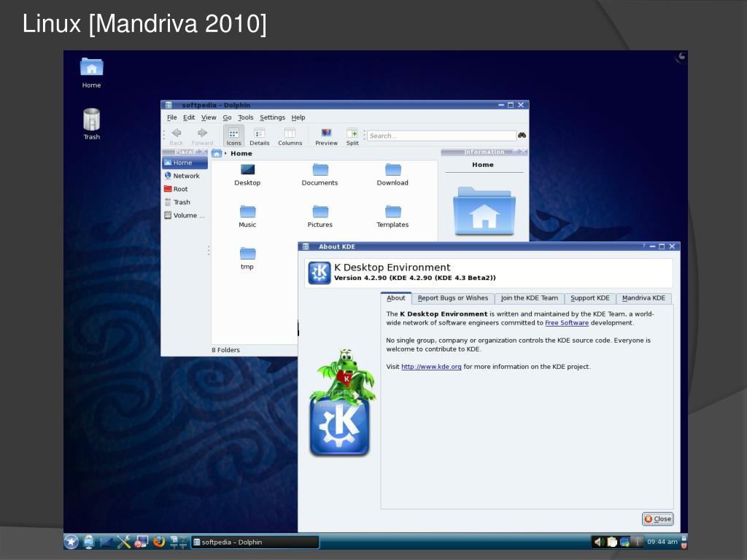Screen dimensions: 747x560
Task: Click the softpedia – Dolphin taskbar entry
Action: pos(255,542)
